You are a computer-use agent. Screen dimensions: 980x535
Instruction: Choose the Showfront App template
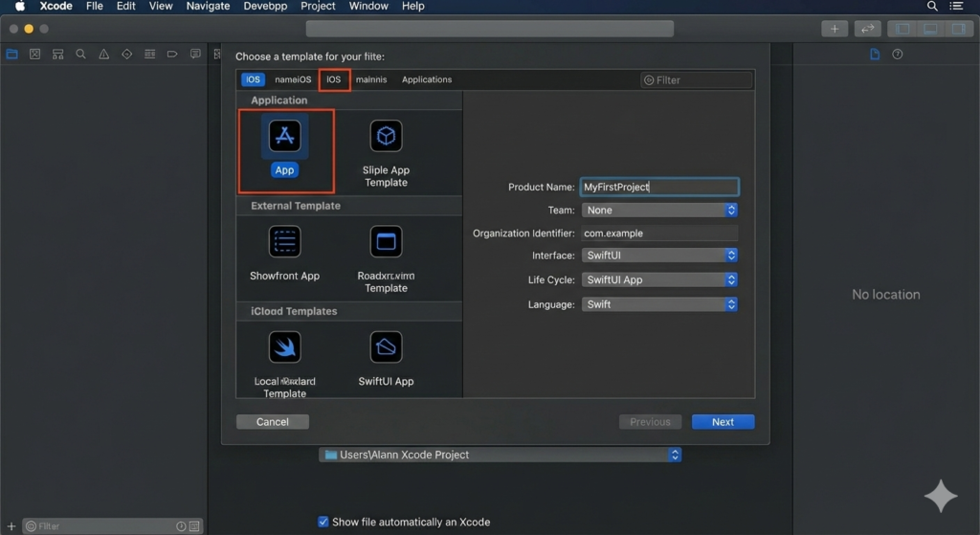point(284,241)
